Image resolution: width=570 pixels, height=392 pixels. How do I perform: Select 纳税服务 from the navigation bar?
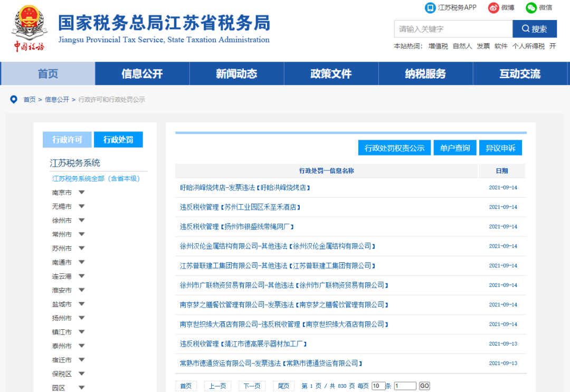tap(425, 74)
